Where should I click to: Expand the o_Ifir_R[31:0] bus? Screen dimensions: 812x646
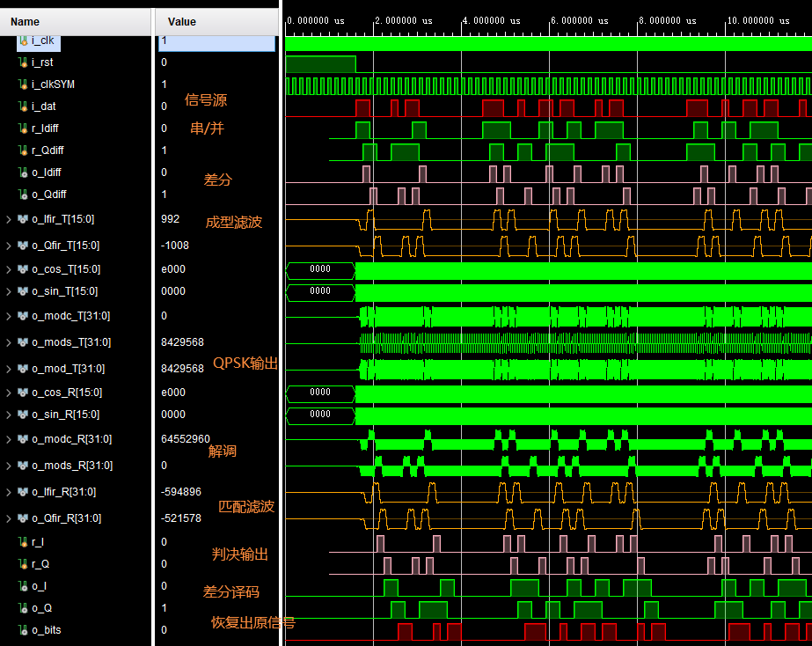point(8,492)
